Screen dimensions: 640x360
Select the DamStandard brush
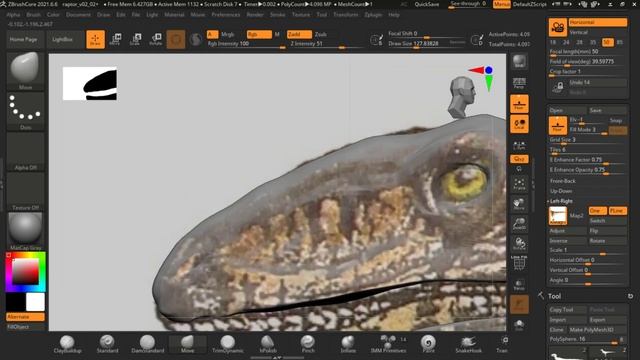pyautogui.click(x=147, y=344)
